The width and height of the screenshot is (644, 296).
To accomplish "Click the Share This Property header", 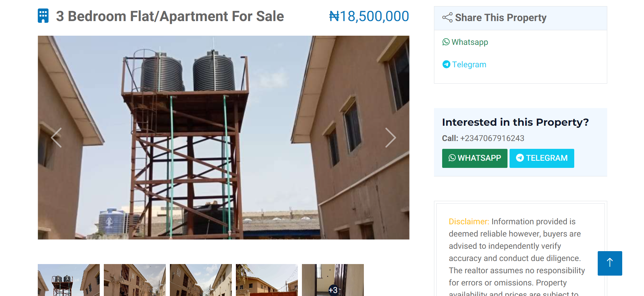I will click(500, 18).
